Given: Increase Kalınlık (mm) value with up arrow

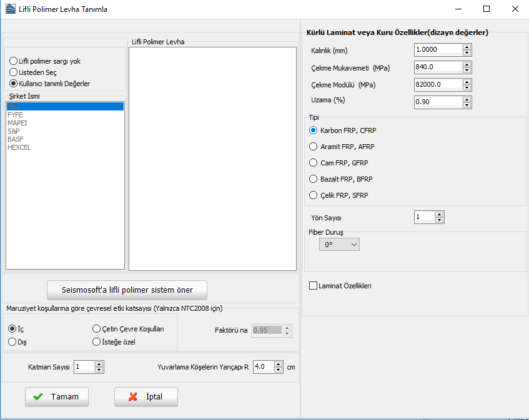Looking at the screenshot, I should (467, 47).
